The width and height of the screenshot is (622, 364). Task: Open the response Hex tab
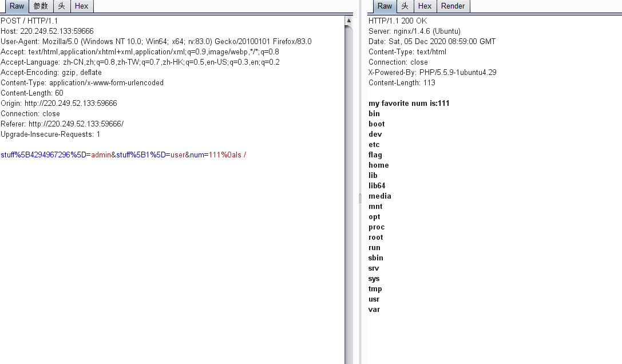425,6
